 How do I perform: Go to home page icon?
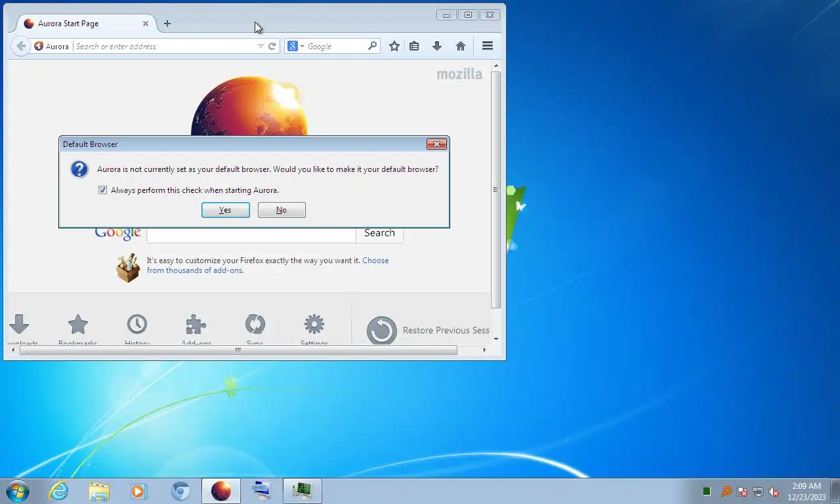tap(461, 46)
